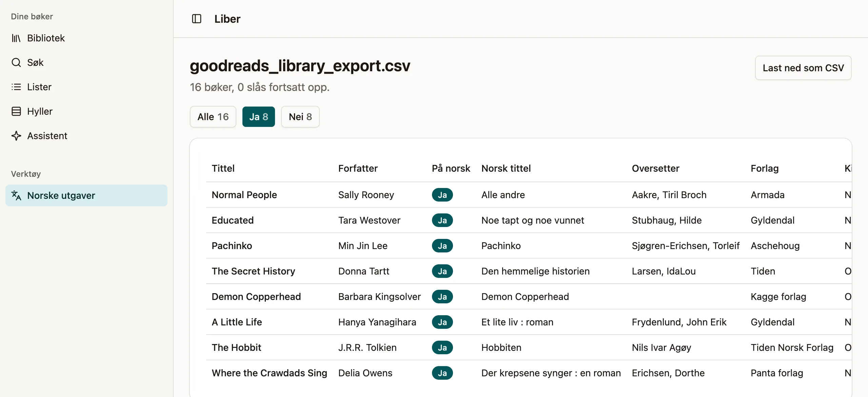The image size is (868, 397).
Task: Click the Bibliotek library icon
Action: click(16, 38)
